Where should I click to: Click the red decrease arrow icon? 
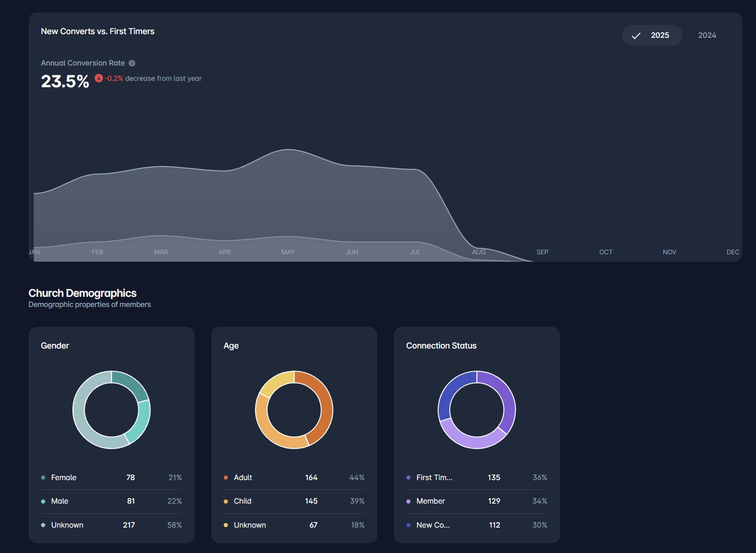99,78
